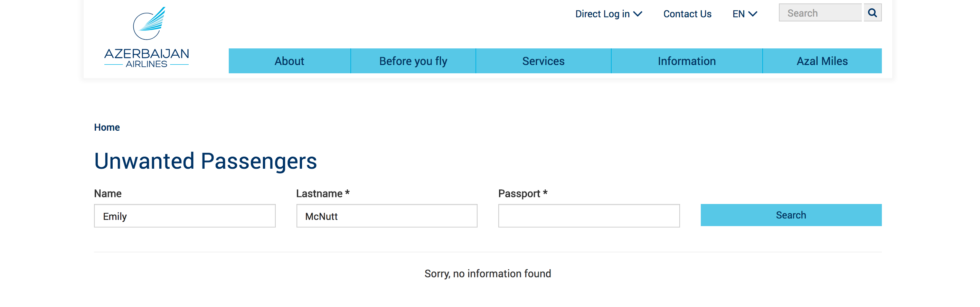Click the empty Passport input field
Screen dimensions: 980x307
[588, 216]
